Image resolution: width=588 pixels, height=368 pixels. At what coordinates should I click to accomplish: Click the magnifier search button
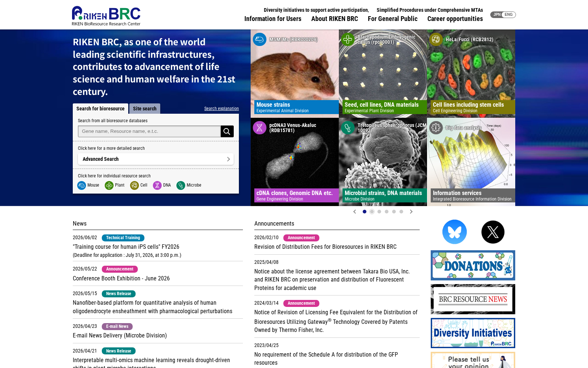pos(227,131)
